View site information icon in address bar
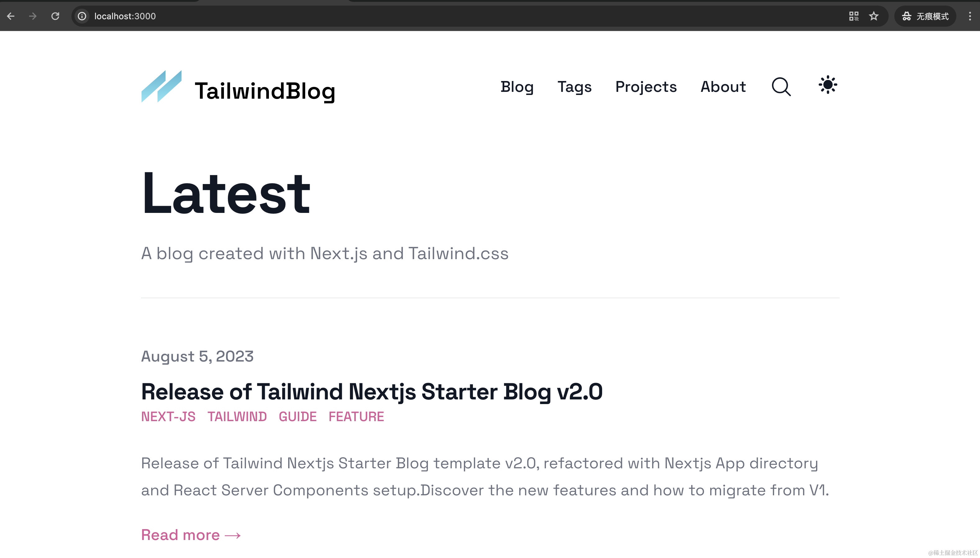This screenshot has height=558, width=980. [x=82, y=16]
